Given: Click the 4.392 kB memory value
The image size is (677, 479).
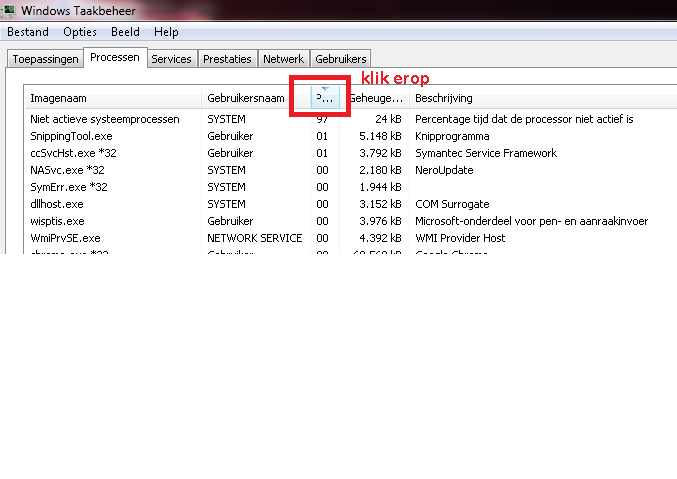Looking at the screenshot, I should [380, 238].
